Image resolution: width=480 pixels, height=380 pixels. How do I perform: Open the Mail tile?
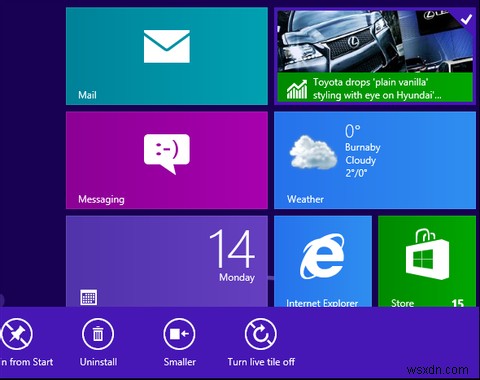(167, 56)
